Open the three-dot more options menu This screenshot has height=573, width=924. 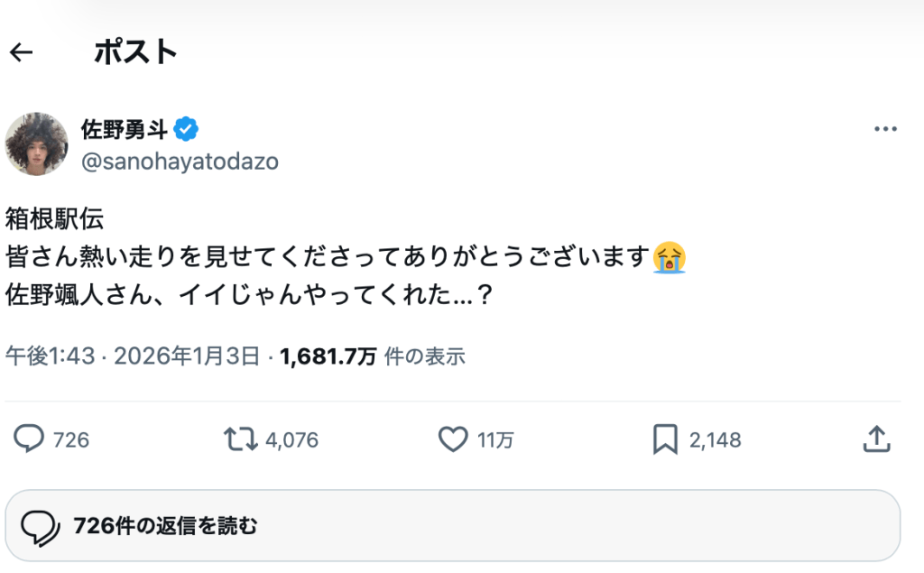[x=885, y=129]
